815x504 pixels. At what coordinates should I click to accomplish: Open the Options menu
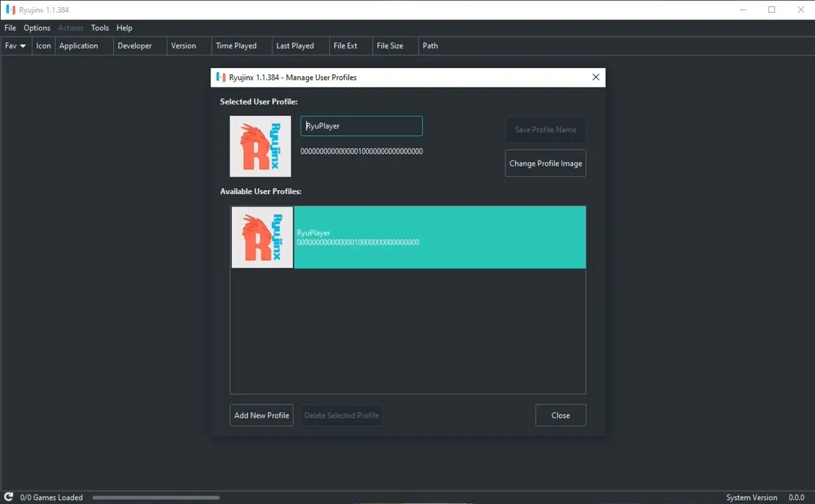37,28
